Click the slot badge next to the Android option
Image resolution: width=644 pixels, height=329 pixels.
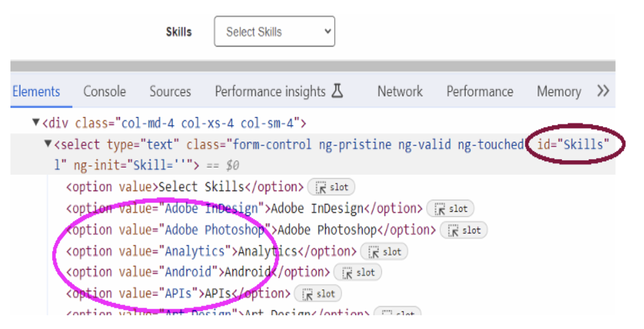[358, 272]
